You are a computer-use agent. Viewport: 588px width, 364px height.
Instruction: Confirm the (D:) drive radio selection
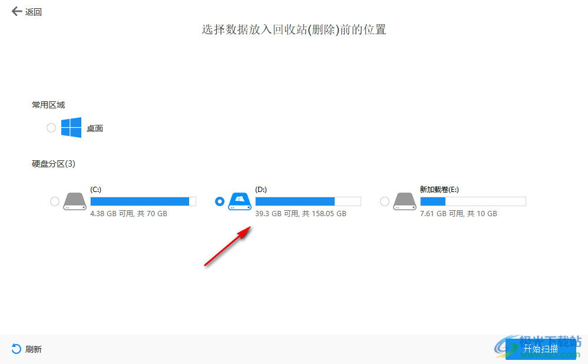click(x=220, y=201)
